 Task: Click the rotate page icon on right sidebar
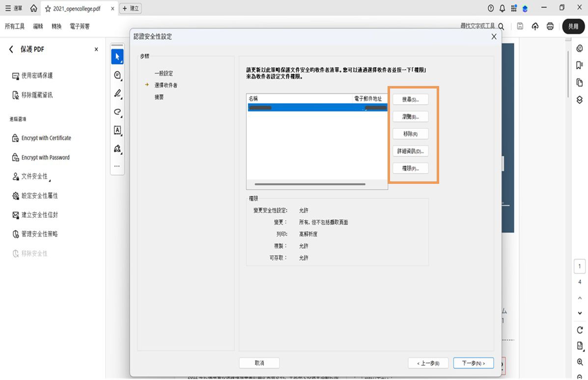click(x=579, y=330)
